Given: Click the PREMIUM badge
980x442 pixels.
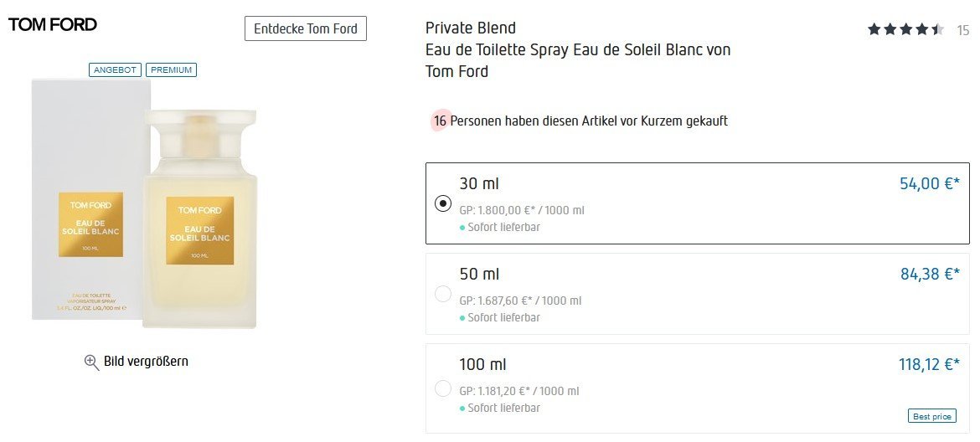Looking at the screenshot, I should coord(171,69).
